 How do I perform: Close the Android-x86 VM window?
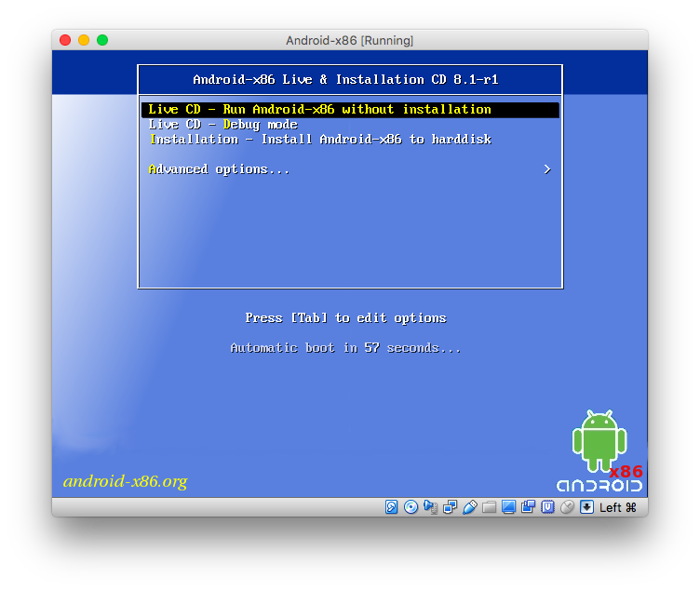[65, 40]
